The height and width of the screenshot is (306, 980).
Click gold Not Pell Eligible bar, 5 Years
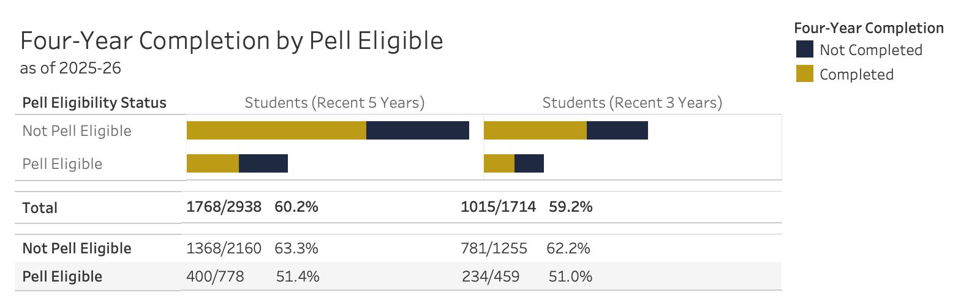tap(276, 130)
